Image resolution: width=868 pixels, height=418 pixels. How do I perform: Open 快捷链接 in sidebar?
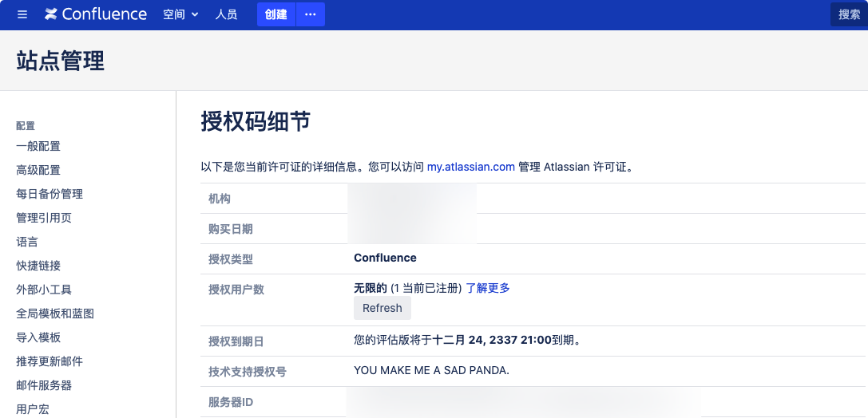click(x=38, y=266)
